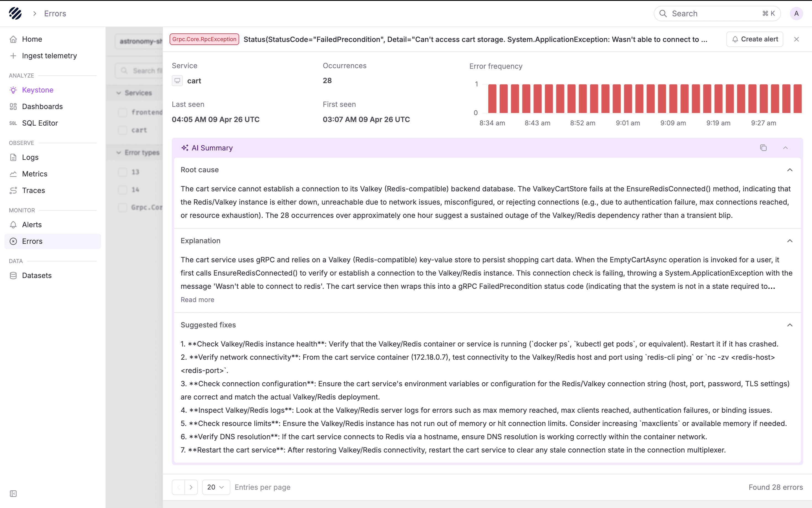The height and width of the screenshot is (508, 812).
Task: Open Keystone lightbulb icon
Action: [x=13, y=90]
